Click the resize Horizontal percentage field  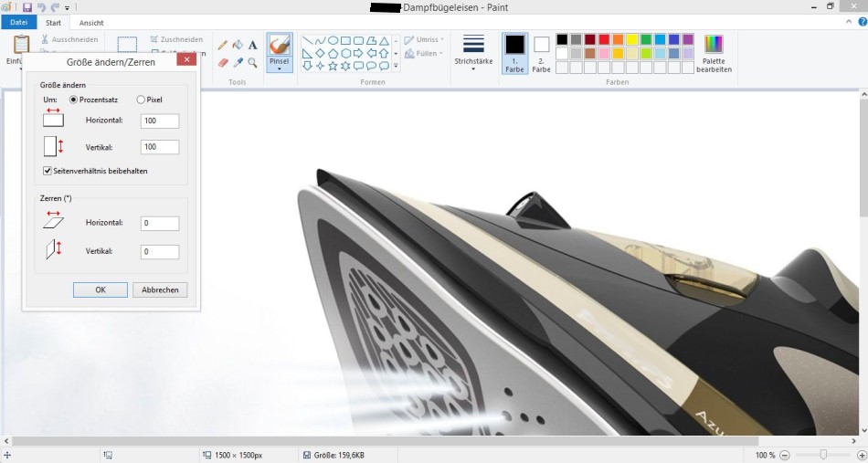159,121
